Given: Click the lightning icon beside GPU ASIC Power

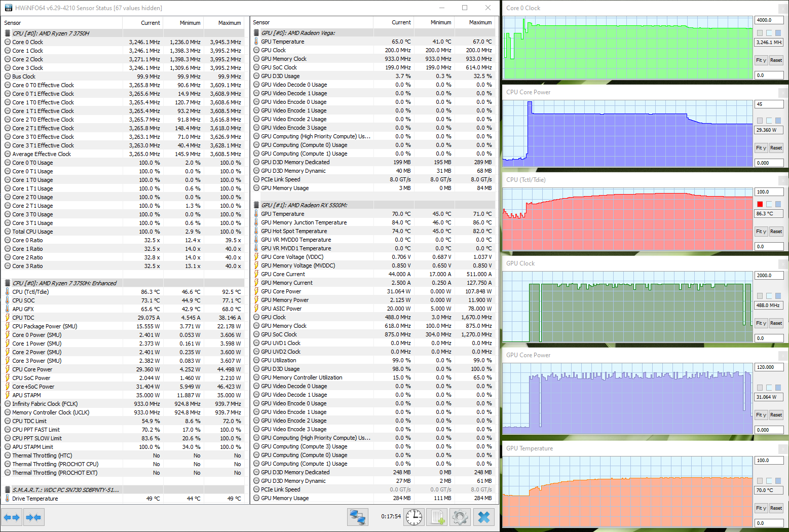Looking at the screenshot, I should click(256, 309).
